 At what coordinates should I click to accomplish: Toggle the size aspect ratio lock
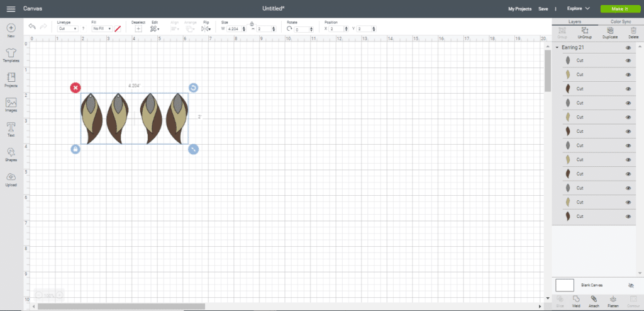coord(252,23)
